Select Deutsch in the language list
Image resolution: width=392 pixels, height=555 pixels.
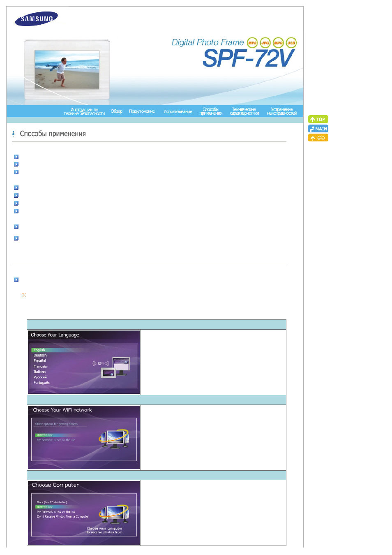click(40, 355)
